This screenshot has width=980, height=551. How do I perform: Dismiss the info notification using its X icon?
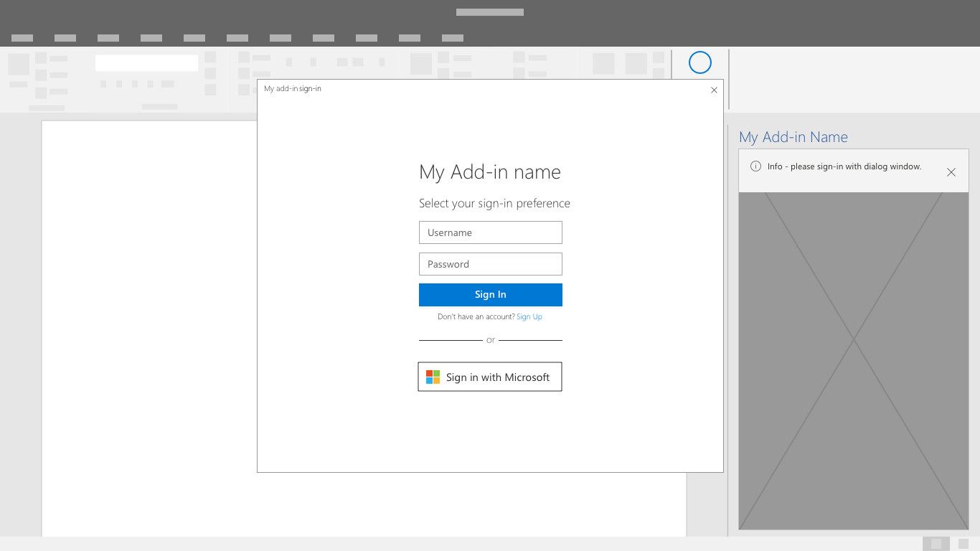pyautogui.click(x=951, y=172)
